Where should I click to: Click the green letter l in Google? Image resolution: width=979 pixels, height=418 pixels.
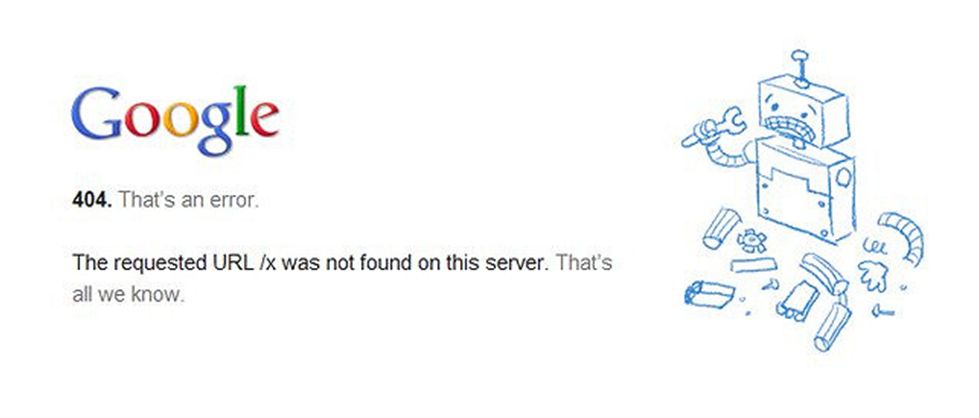coord(242,111)
